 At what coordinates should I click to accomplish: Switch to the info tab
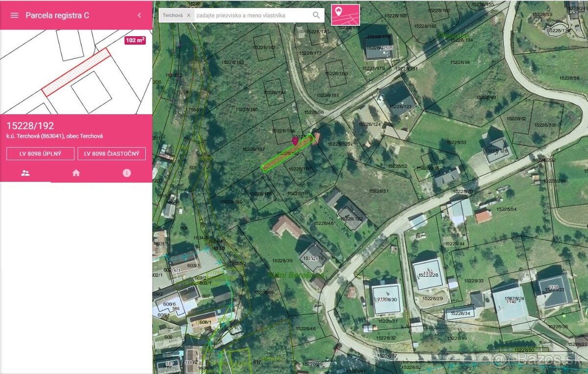[x=126, y=173]
